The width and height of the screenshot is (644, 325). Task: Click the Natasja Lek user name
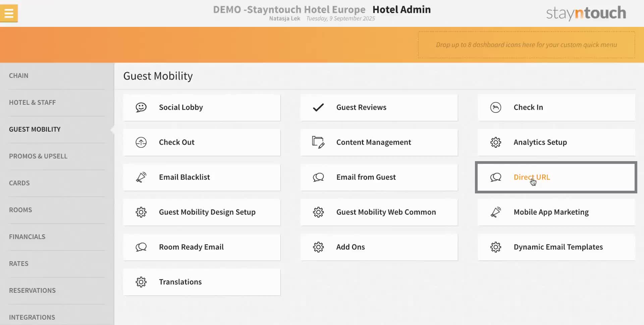pos(284,18)
